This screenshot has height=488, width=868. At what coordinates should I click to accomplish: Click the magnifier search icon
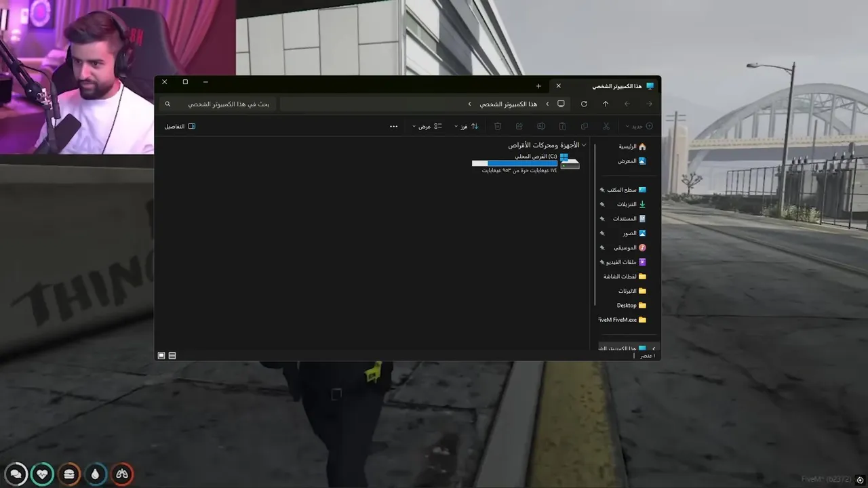tap(167, 104)
